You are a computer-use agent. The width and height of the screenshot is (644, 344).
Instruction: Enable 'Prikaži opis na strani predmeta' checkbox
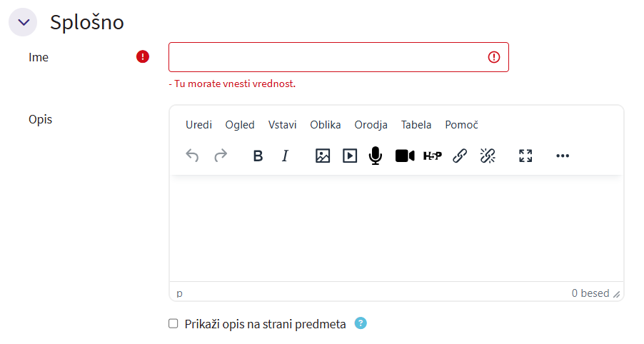click(x=173, y=324)
